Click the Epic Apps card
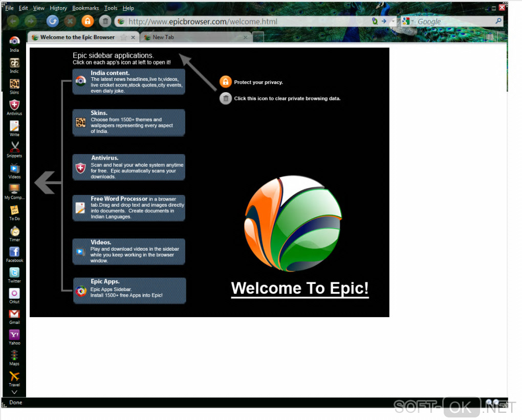The image size is (522, 420). [129, 291]
